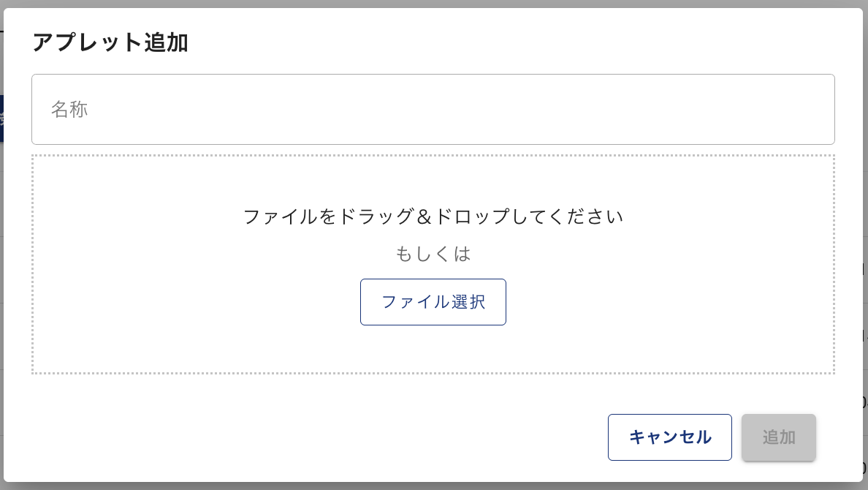Click the greyed-out 追加 button
868x490 pixels.
779,437
